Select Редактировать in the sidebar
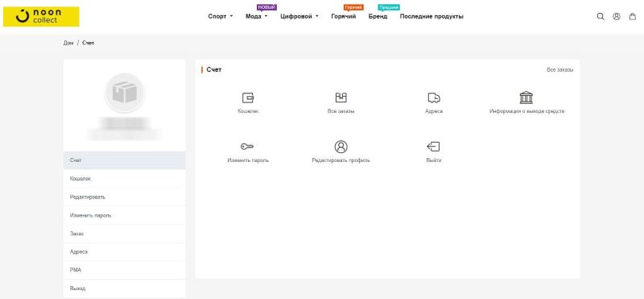 (125, 197)
